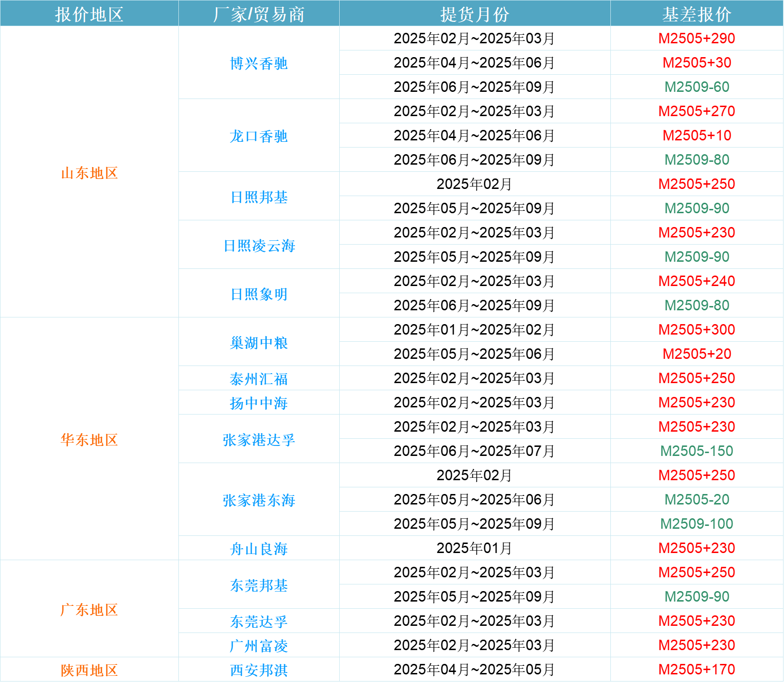Click the 华东地区 region label

click(89, 440)
